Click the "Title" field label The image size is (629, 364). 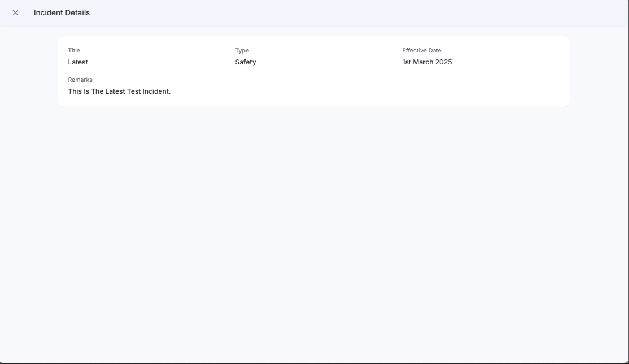[74, 50]
